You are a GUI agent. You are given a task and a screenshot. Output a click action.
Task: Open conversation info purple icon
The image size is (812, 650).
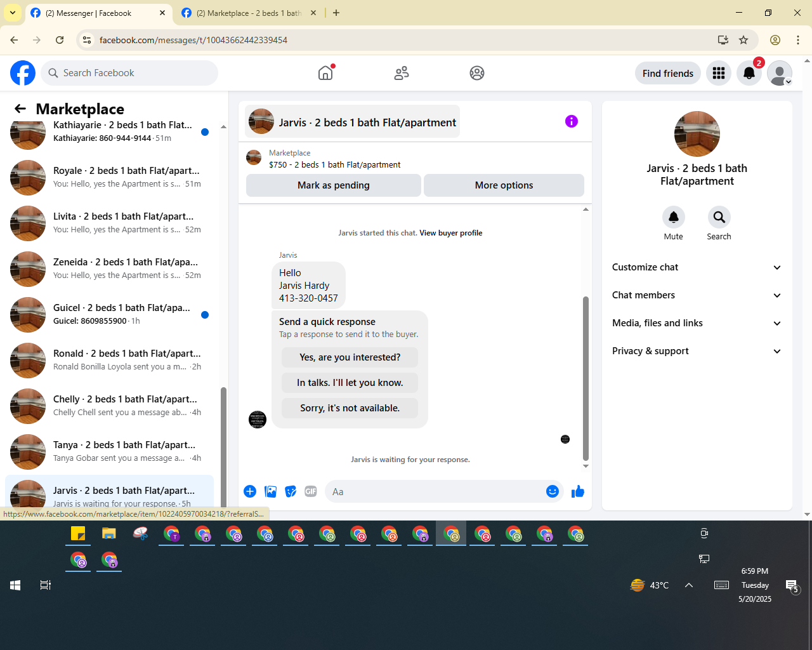click(x=572, y=121)
